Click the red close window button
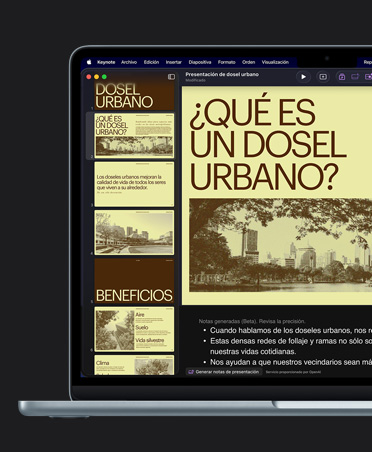 click(x=89, y=77)
